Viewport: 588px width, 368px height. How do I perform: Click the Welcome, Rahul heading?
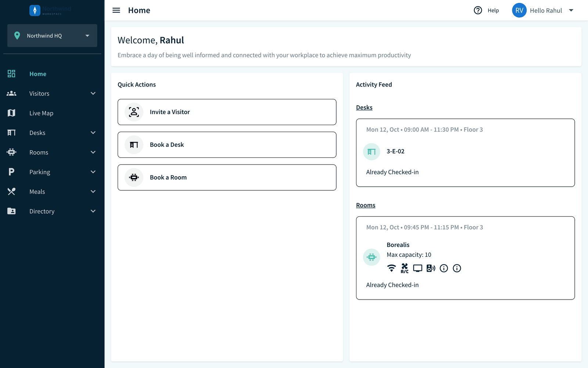pos(151,40)
